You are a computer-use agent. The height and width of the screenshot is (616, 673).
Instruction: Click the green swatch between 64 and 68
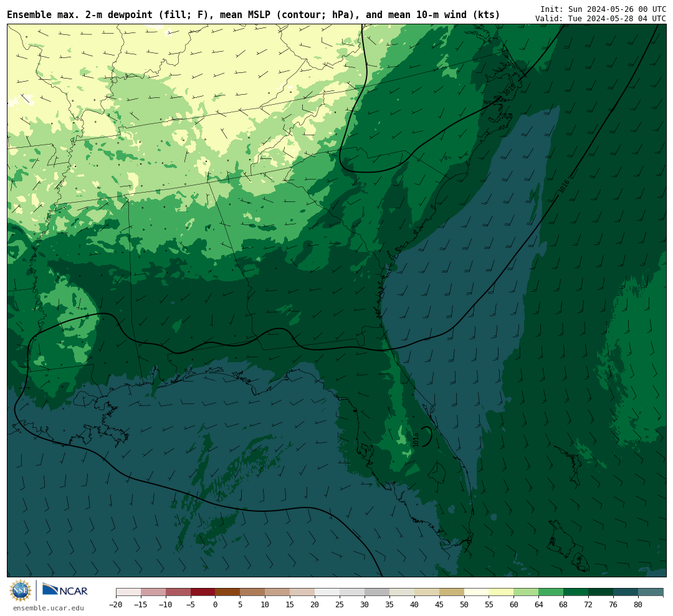point(551,592)
